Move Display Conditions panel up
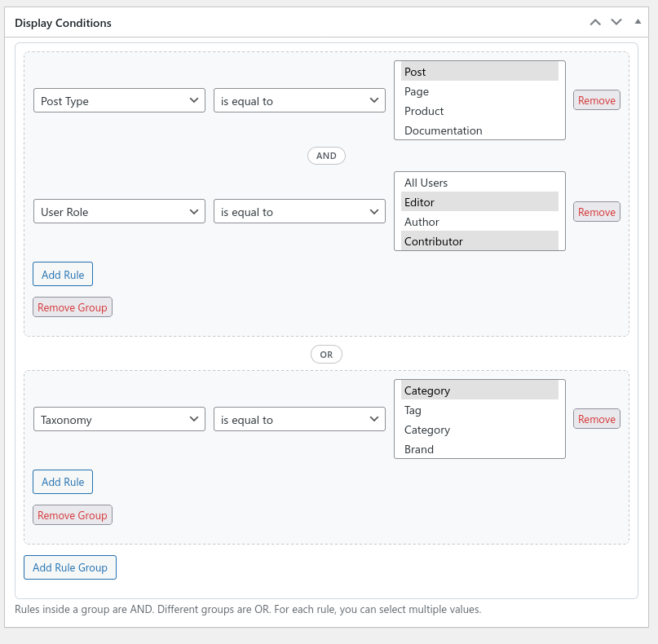The height and width of the screenshot is (644, 658). [595, 22]
